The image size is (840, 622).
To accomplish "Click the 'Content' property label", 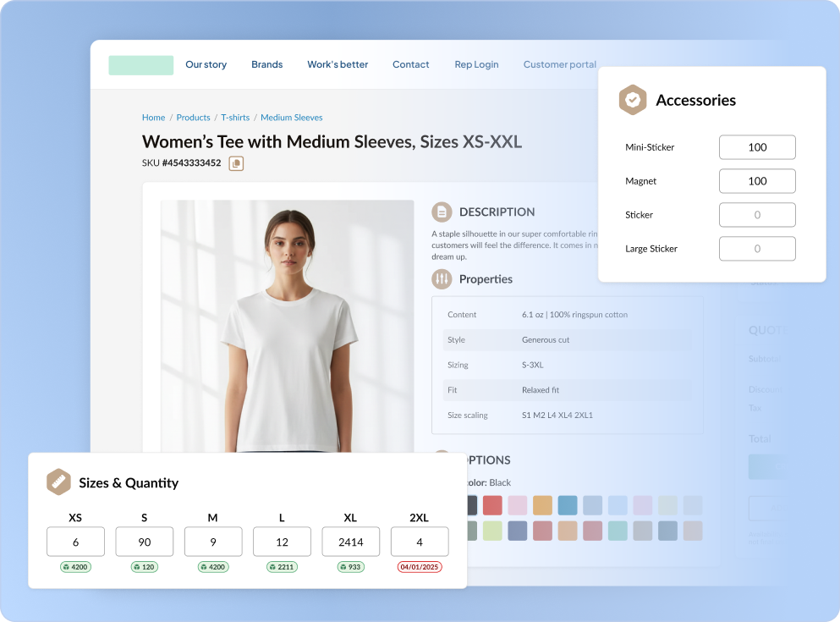I will 462,315.
